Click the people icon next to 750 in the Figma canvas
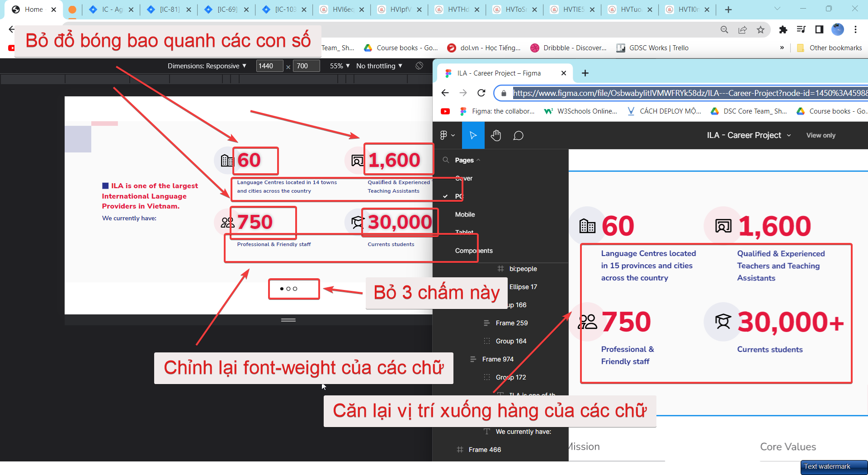 (x=587, y=322)
